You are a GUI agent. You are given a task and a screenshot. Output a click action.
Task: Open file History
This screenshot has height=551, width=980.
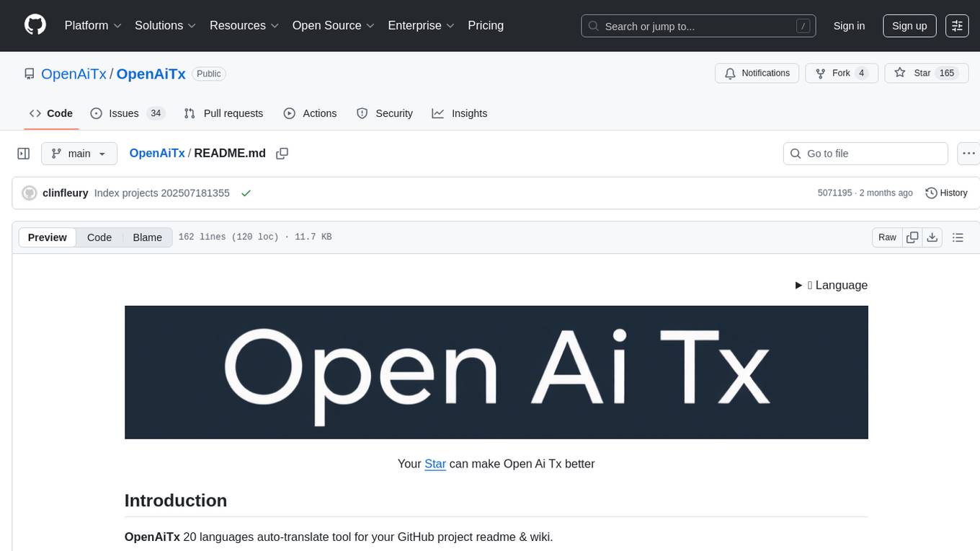[946, 193]
